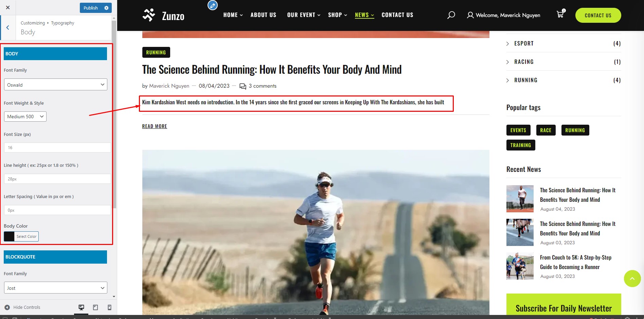Click the Publish button
This screenshot has height=319, width=644.
click(91, 8)
